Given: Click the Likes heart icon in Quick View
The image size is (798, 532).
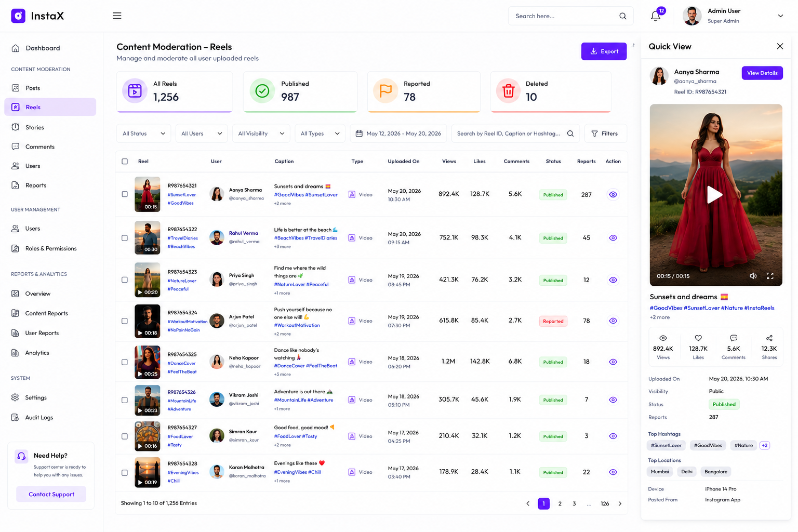Looking at the screenshot, I should point(698,338).
